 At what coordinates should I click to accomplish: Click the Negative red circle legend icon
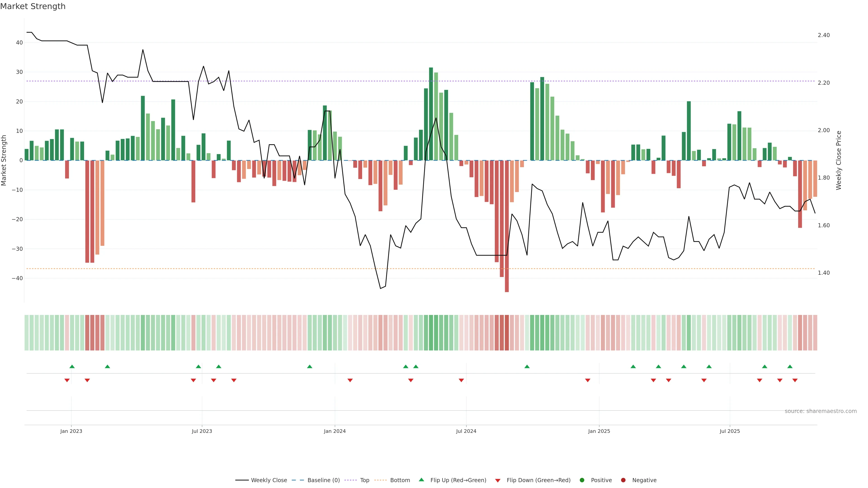point(623,480)
